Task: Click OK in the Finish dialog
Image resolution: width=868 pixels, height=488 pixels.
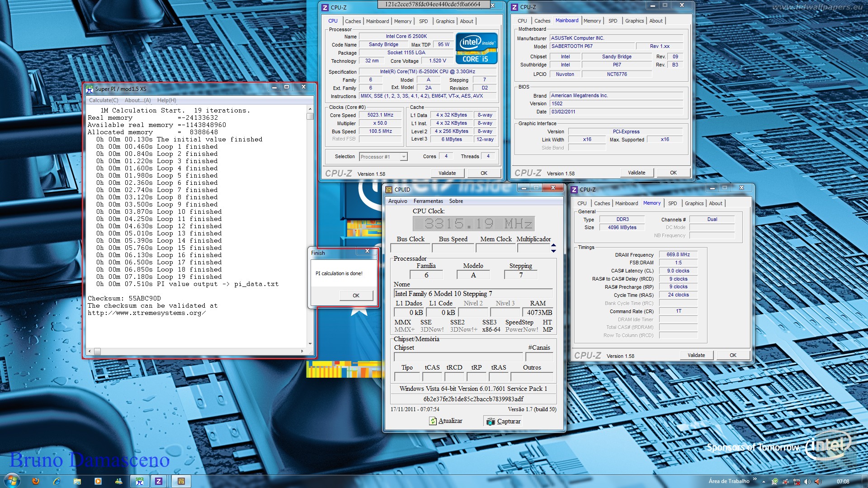Action: click(356, 296)
